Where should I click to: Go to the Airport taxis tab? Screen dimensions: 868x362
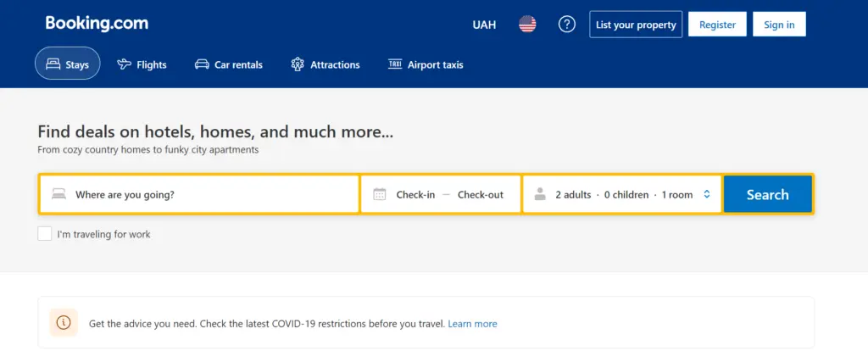[426, 64]
